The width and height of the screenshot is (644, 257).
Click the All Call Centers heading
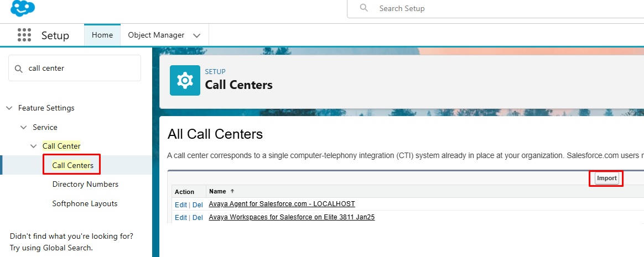[x=215, y=134]
